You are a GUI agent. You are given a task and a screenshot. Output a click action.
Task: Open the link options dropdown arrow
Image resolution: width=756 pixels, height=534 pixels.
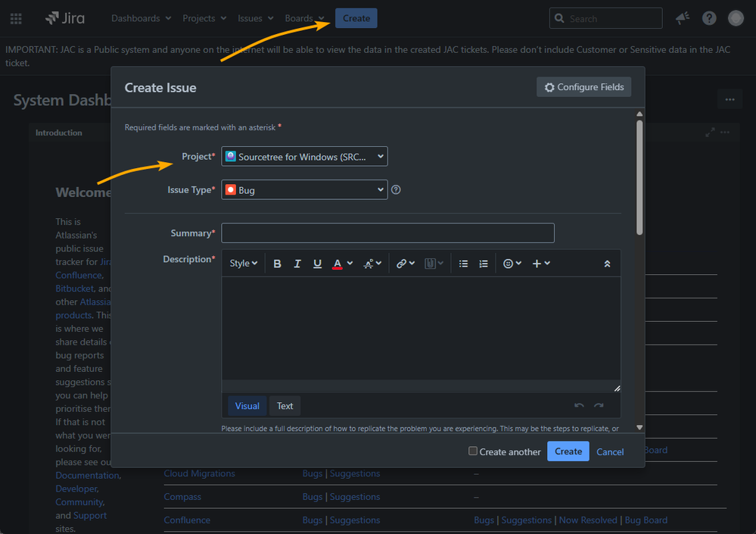tap(412, 264)
